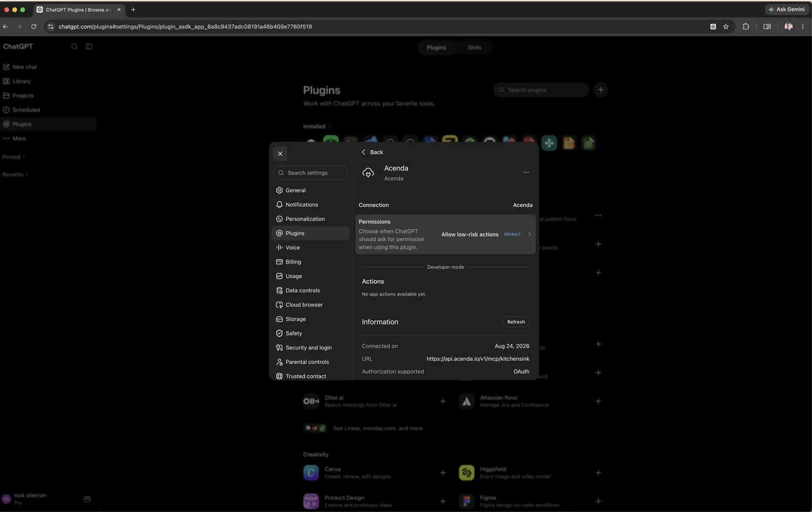Switch to the Plugins tab at page top

pos(436,47)
